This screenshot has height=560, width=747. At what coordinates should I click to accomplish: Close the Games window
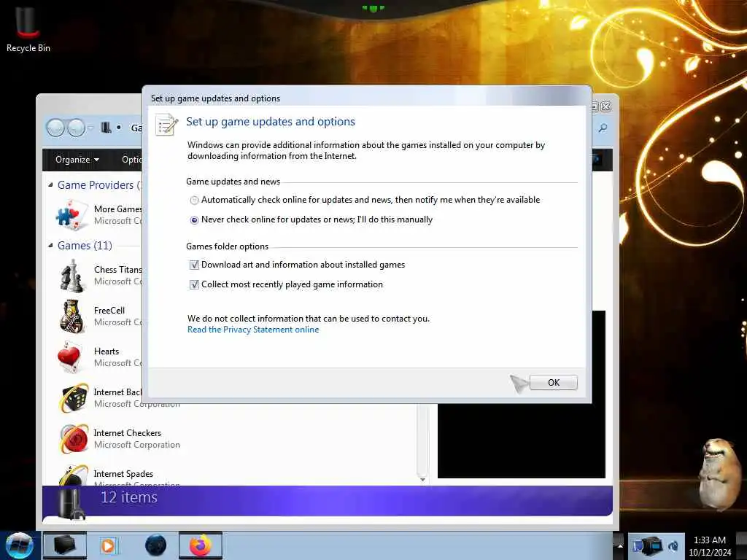pos(606,106)
